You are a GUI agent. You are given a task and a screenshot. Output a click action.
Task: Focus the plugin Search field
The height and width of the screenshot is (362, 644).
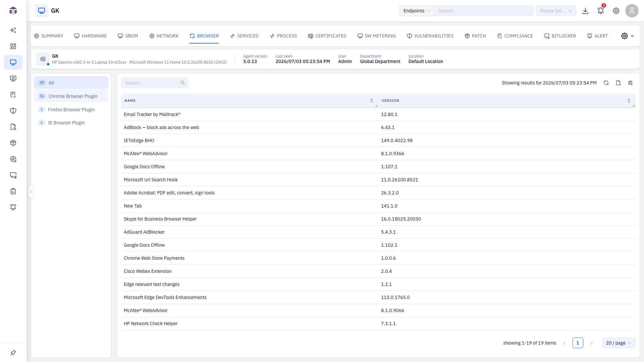coord(149,83)
